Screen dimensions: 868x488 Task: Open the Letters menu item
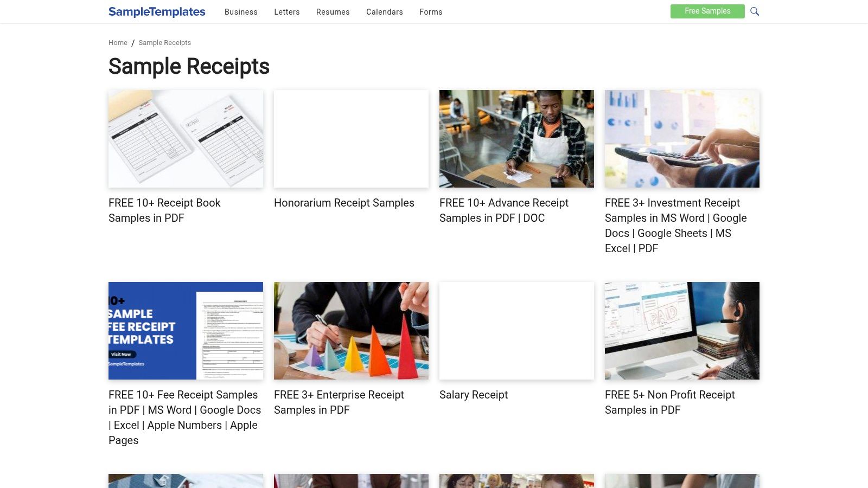coord(286,12)
